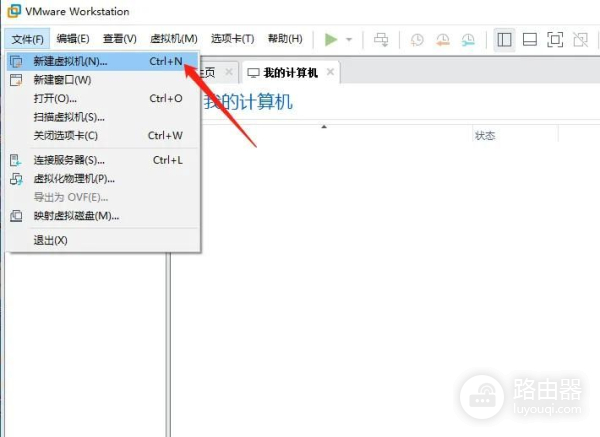Select 新建虚拟机(N)... menu entry
Viewport: 600px width, 437px height.
click(102, 61)
